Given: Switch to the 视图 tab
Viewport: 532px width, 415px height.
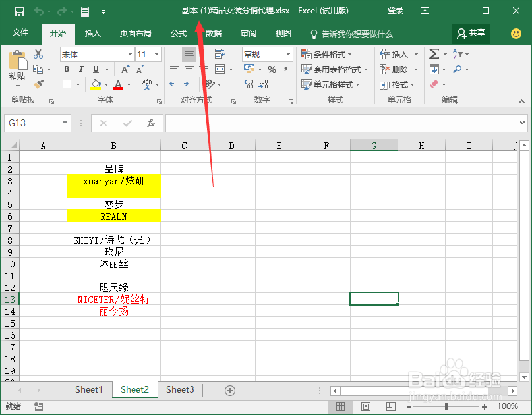Looking at the screenshot, I should pyautogui.click(x=283, y=33).
